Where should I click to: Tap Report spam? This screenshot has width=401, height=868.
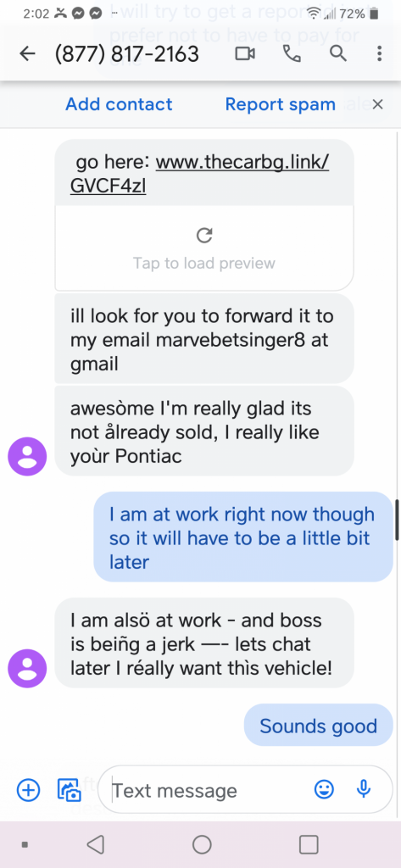pyautogui.click(x=281, y=104)
